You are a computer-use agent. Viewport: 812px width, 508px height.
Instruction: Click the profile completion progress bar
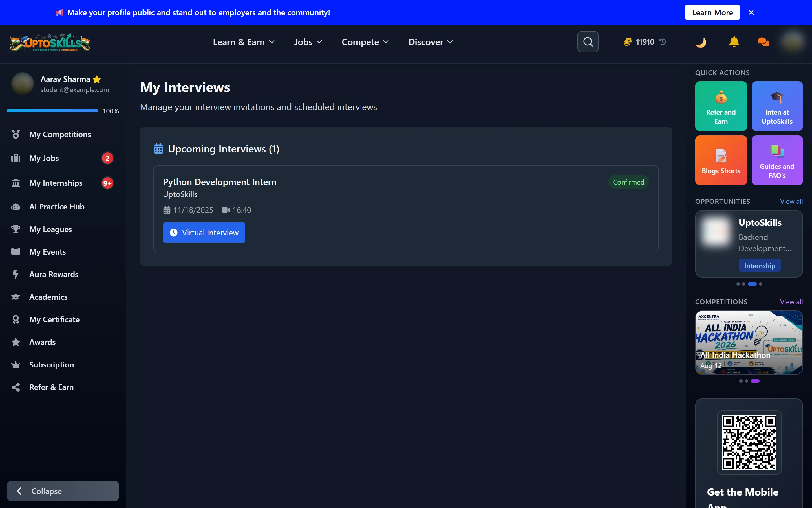pos(52,111)
